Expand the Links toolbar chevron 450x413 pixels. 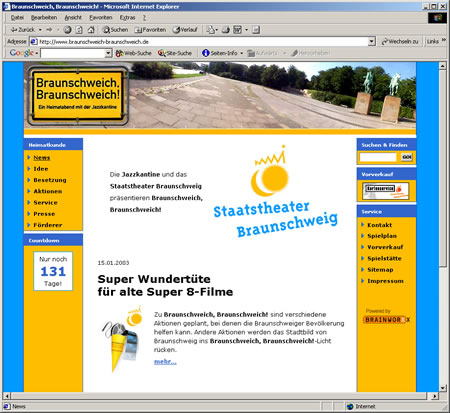coord(444,40)
